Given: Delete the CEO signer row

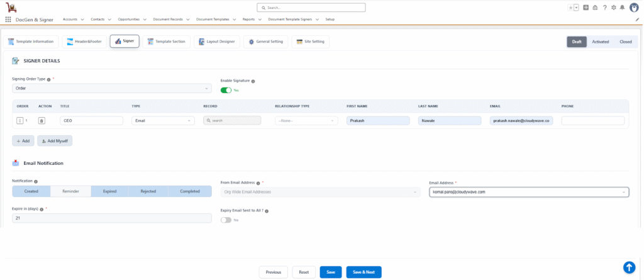Looking at the screenshot, I should [x=42, y=120].
